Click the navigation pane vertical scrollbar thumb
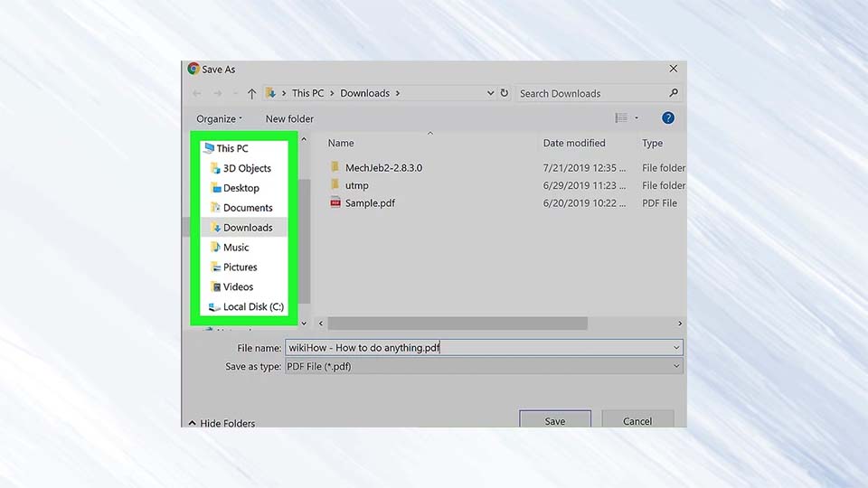 click(x=304, y=240)
